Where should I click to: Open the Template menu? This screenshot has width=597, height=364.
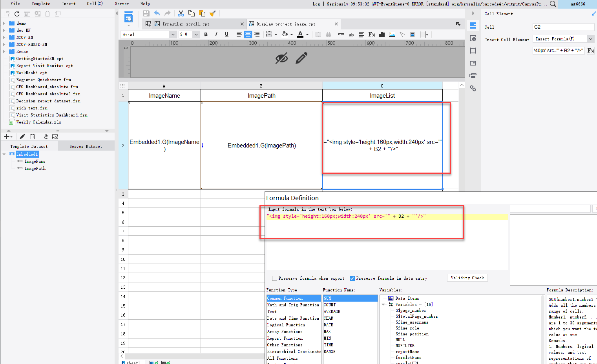40,4
